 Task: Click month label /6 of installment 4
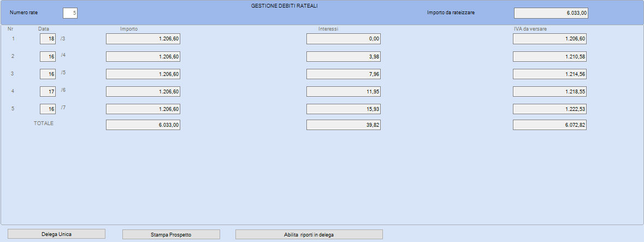coord(63,90)
